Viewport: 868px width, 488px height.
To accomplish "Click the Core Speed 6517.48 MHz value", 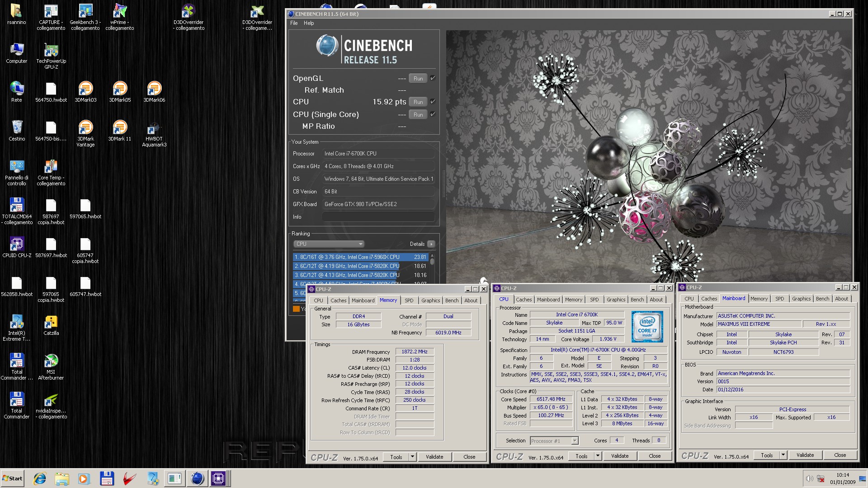I will coord(551,399).
